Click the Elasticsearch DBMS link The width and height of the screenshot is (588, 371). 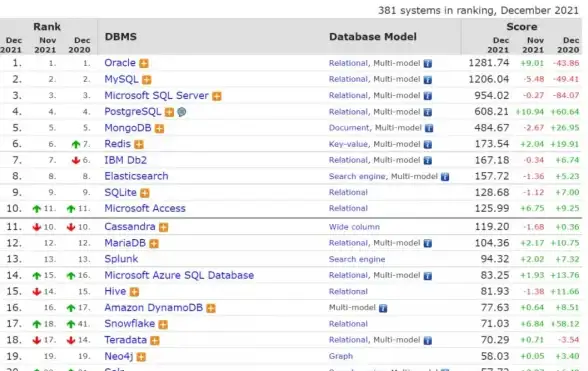136,176
